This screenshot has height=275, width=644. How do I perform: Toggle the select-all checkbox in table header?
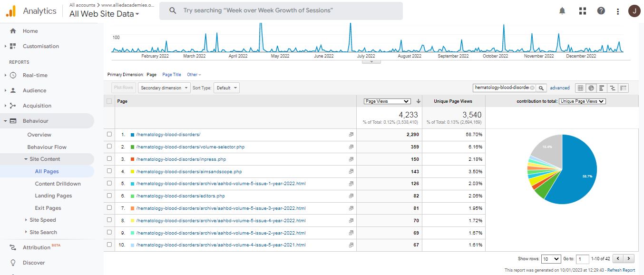point(109,101)
